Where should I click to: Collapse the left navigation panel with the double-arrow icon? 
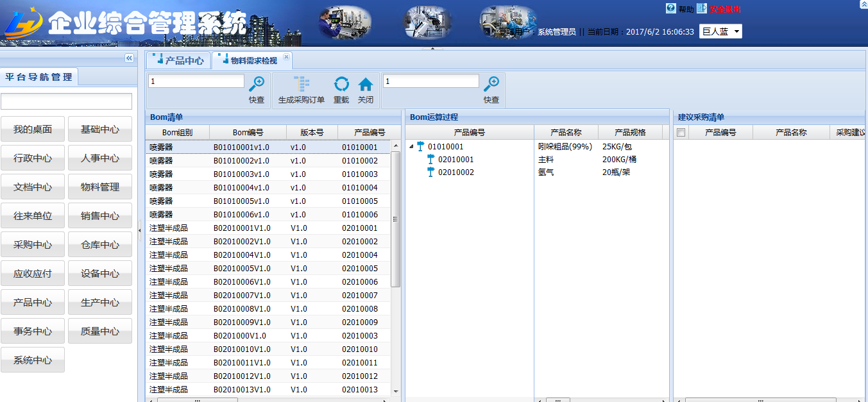(x=129, y=58)
